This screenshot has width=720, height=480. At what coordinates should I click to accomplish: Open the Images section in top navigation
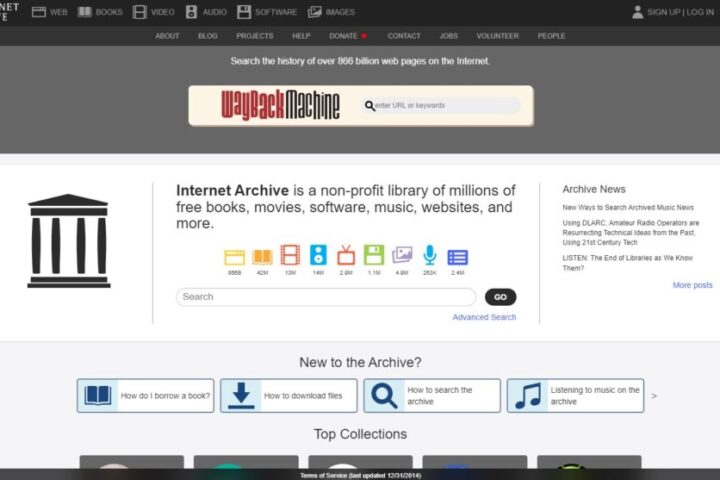coord(331,12)
